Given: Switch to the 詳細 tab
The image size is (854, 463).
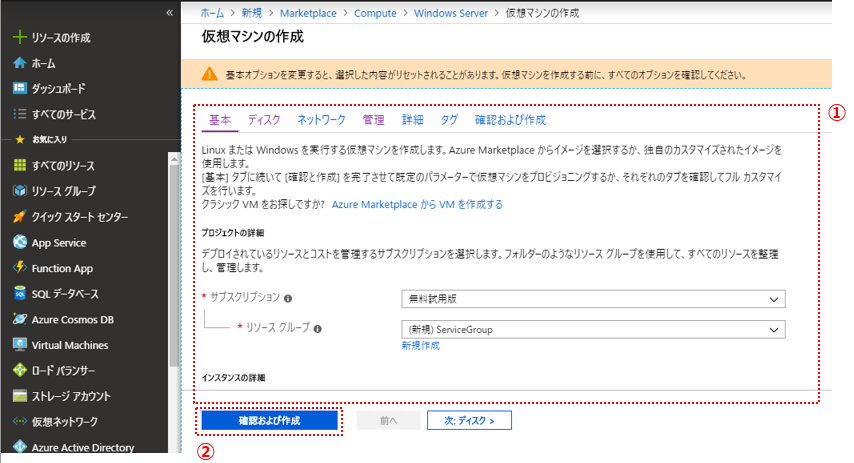Looking at the screenshot, I should (412, 120).
